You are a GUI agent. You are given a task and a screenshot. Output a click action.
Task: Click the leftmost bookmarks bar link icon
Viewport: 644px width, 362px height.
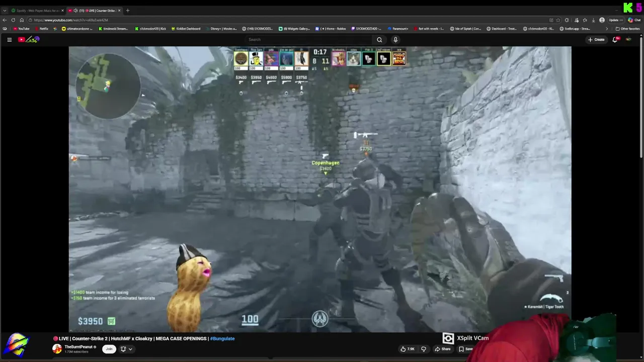click(x=5, y=29)
